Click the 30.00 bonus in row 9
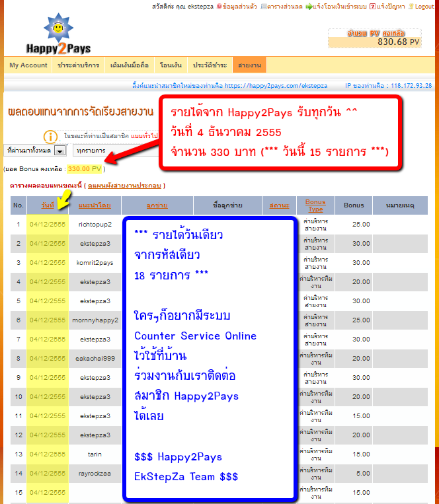The image size is (439, 504). 361,378
